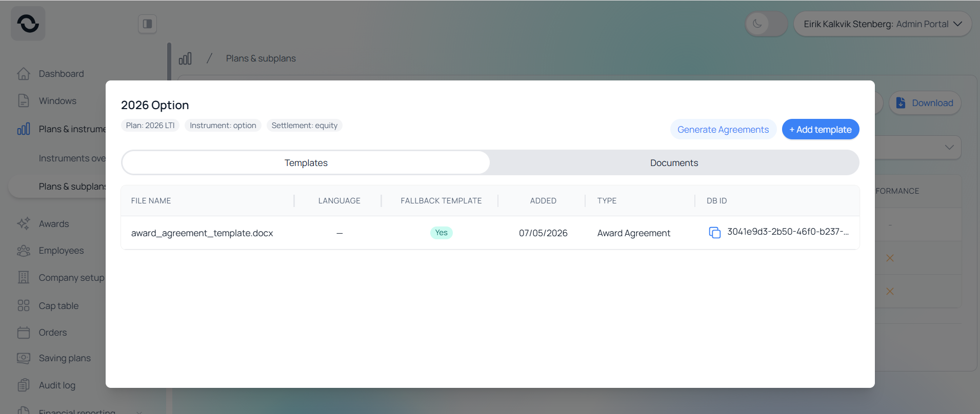The image size is (980, 414).
Task: Sort by ADDED column header
Action: point(543,201)
